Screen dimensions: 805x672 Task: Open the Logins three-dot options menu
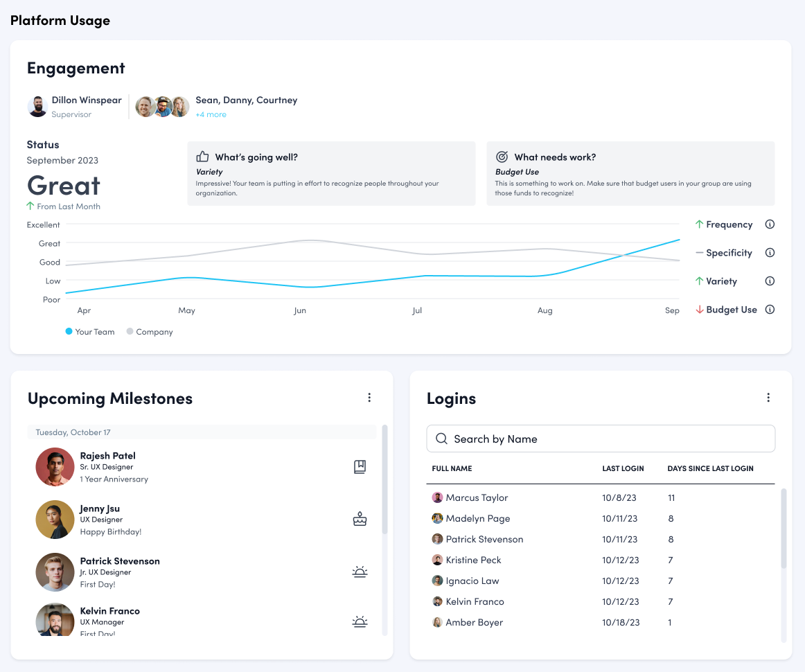768,398
